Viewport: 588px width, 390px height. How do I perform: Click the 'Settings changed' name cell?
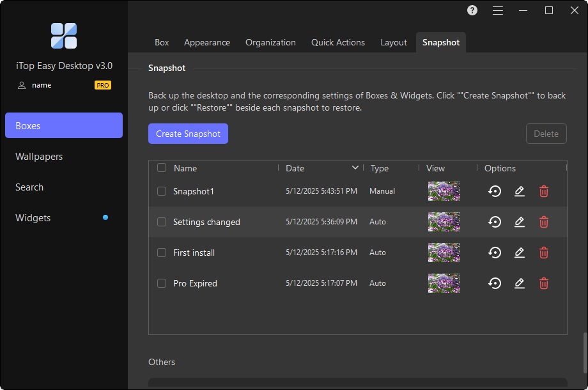click(x=206, y=222)
